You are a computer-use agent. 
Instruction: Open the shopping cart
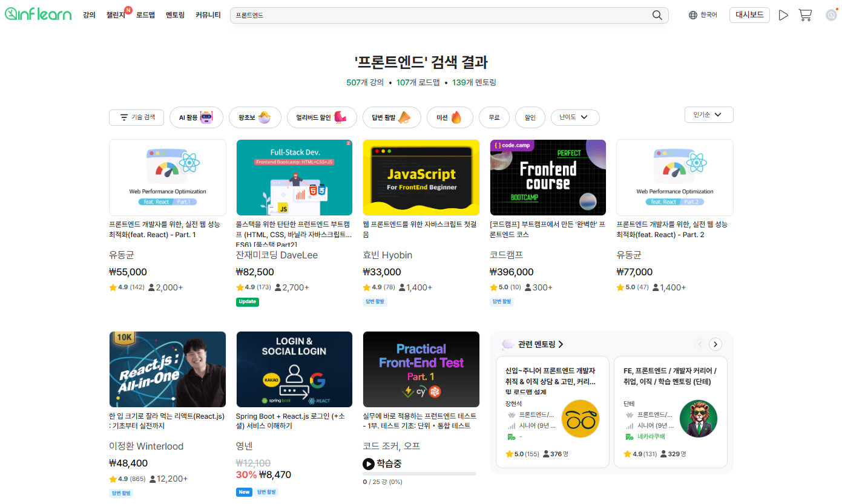[805, 15]
